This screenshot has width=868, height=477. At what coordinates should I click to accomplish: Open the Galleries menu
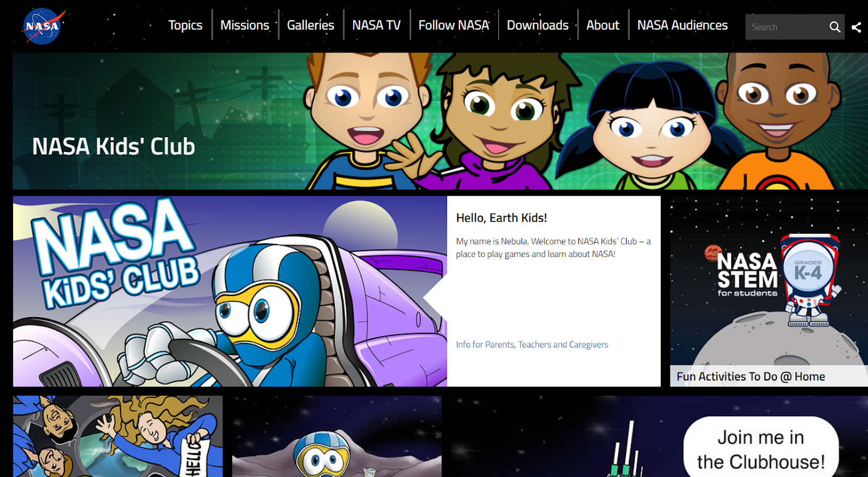(310, 25)
